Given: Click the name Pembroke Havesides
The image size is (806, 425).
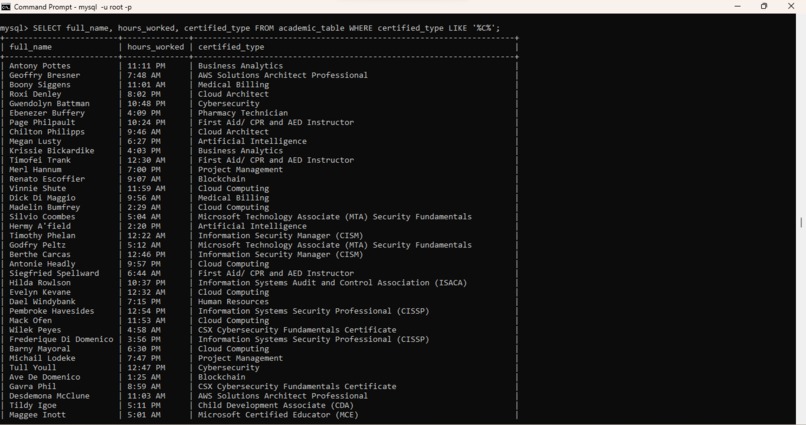Looking at the screenshot, I should [x=51, y=311].
